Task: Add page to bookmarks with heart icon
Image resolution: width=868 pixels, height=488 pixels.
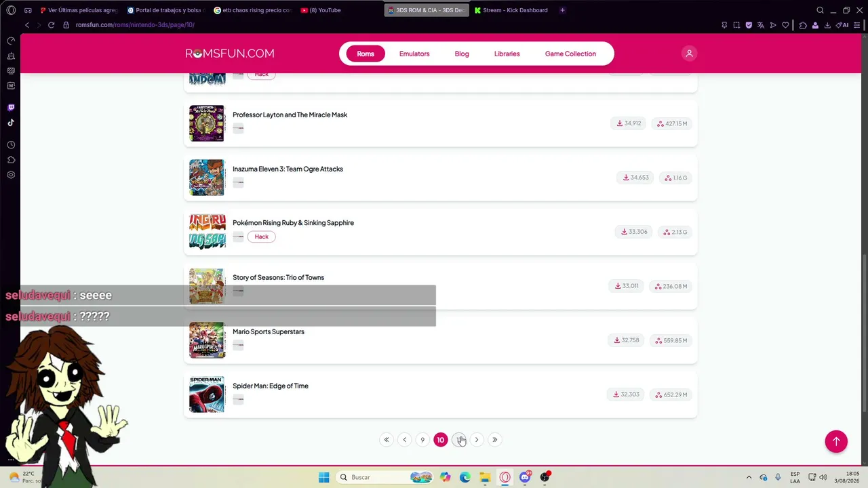Action: point(785,25)
